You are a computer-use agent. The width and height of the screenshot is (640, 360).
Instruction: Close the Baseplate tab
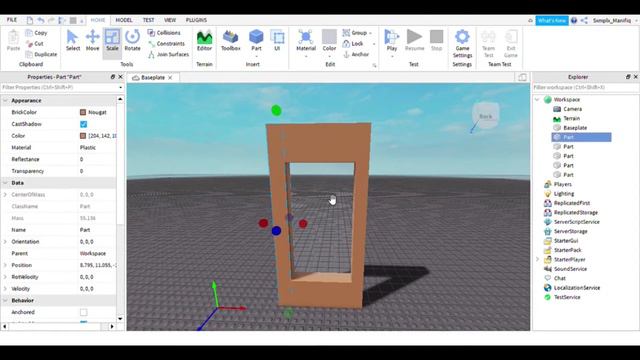click(x=170, y=78)
